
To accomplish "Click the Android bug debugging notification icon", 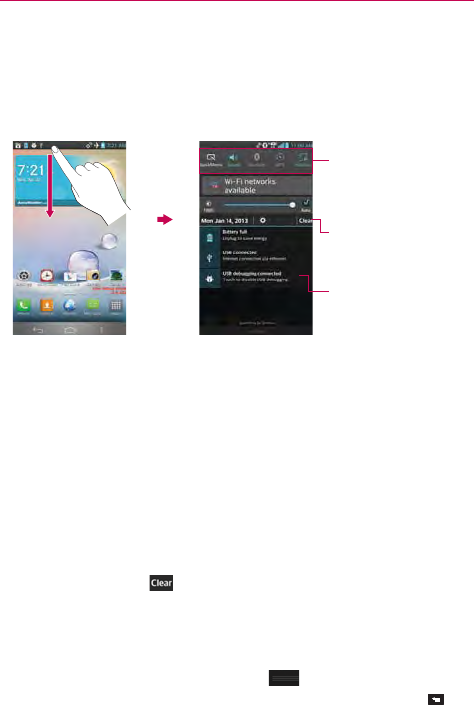I will pyautogui.click(x=210, y=279).
